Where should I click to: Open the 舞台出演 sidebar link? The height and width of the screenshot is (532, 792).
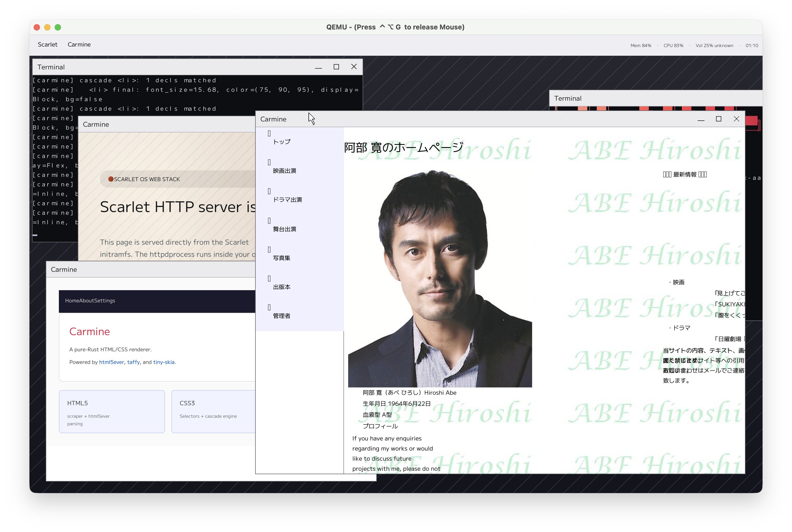[x=285, y=229]
